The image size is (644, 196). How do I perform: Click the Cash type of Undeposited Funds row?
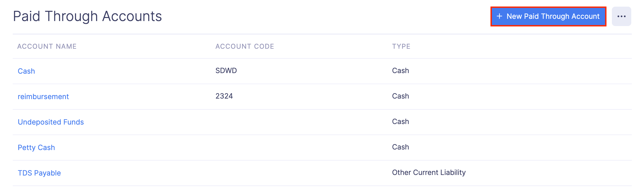(400, 122)
